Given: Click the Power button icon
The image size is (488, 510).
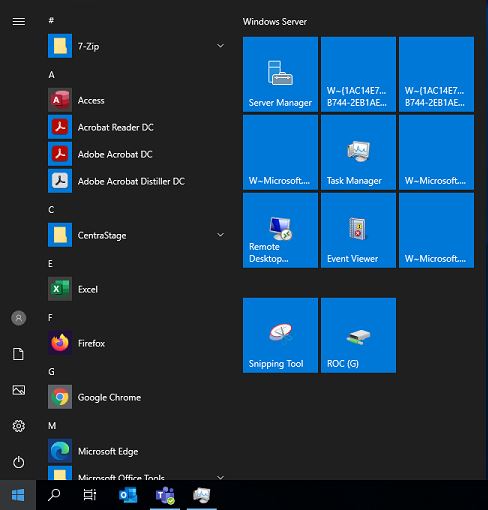Looking at the screenshot, I should (19, 462).
